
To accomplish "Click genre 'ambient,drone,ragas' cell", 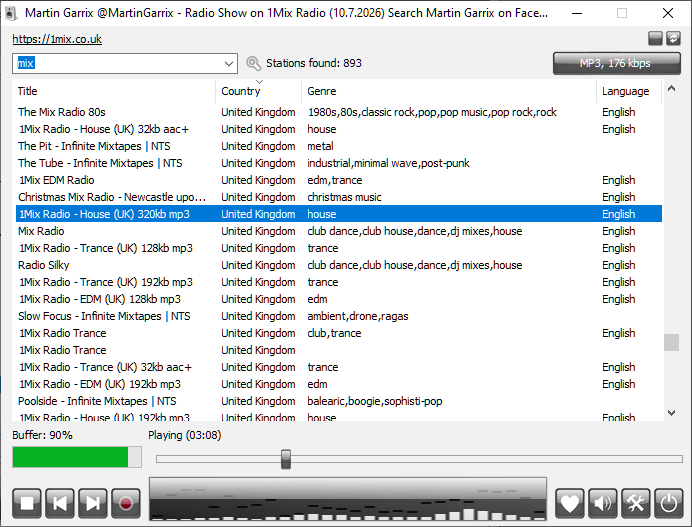I will coord(358,316).
